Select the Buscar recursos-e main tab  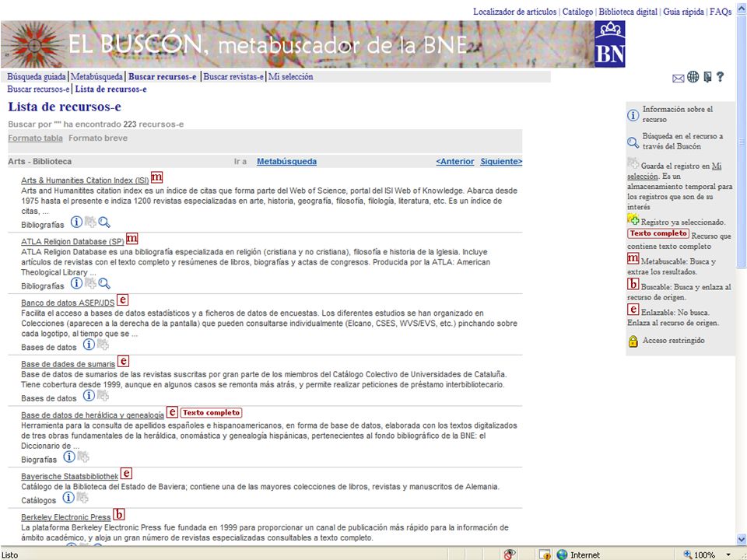[163, 77]
